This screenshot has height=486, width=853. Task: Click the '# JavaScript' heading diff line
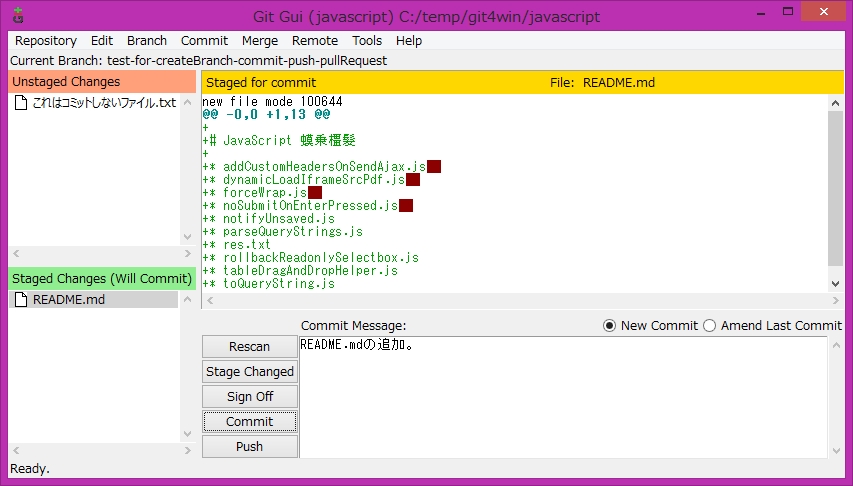(279, 140)
